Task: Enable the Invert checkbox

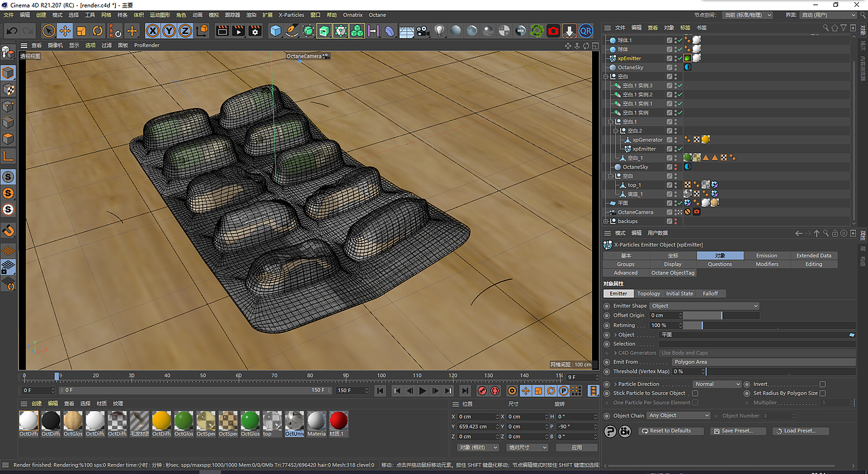Action: click(823, 384)
